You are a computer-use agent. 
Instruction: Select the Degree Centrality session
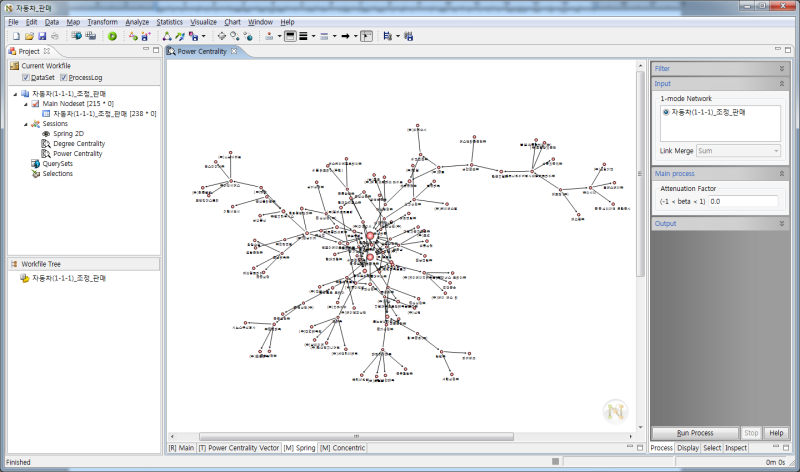click(79, 144)
